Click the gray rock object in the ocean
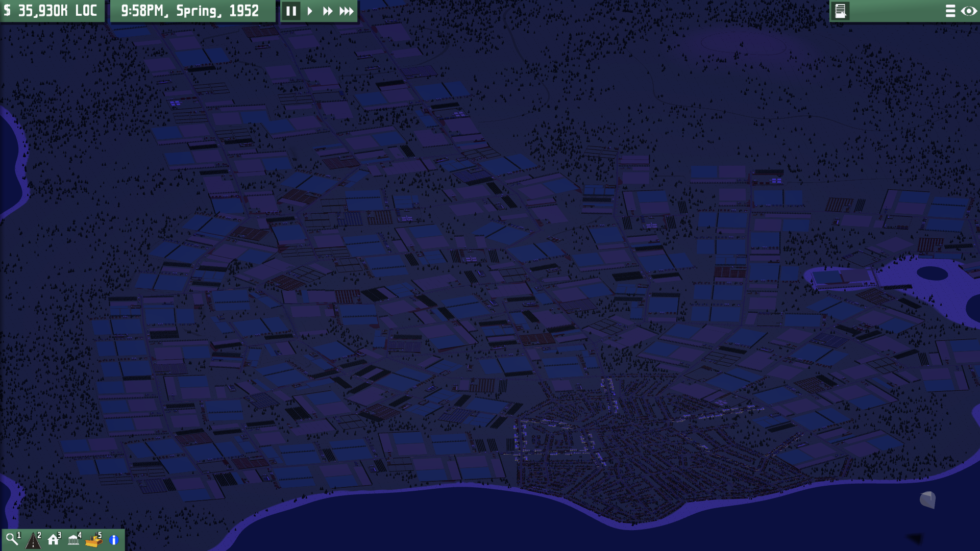Screen dimensions: 980x551 pos(927,499)
